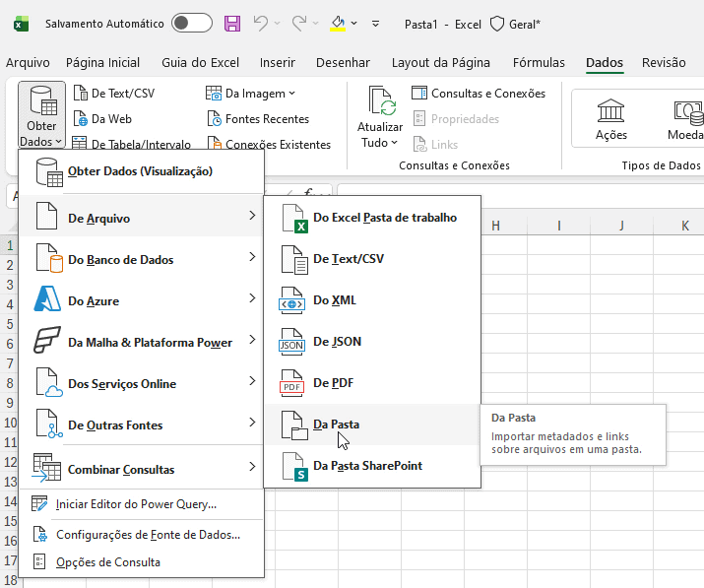Click the De JSON file icon

coord(293,342)
